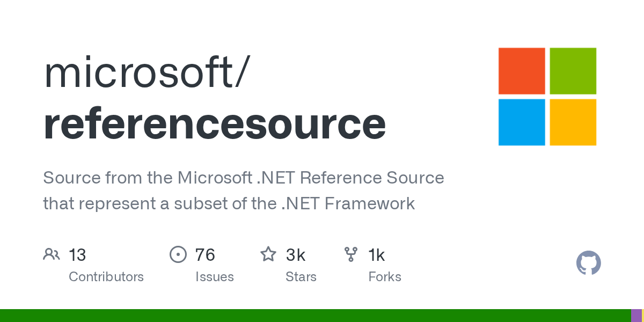Click the repository description text
The height and width of the screenshot is (322, 644).
243,191
